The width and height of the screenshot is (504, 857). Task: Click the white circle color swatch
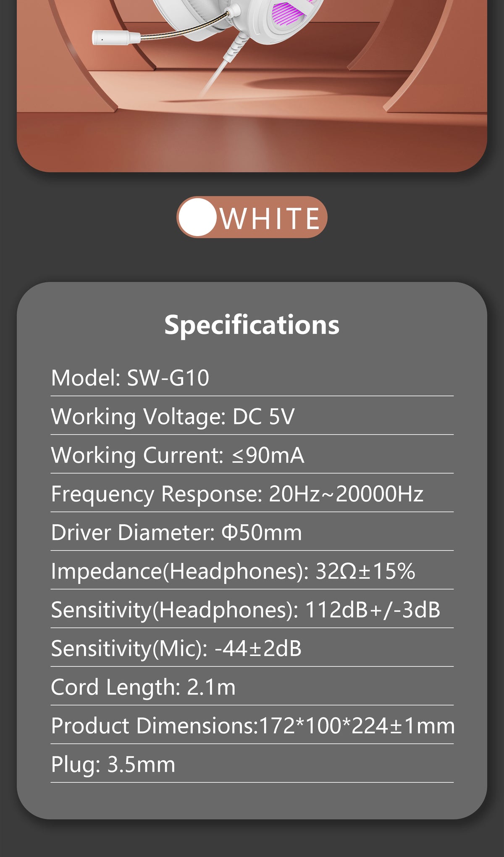197,217
